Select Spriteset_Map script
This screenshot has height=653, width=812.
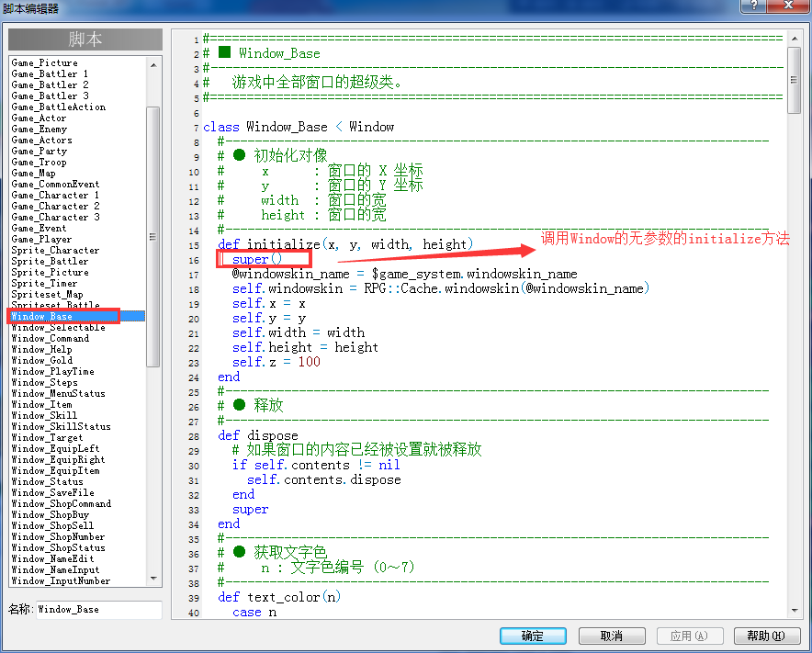click(x=47, y=294)
